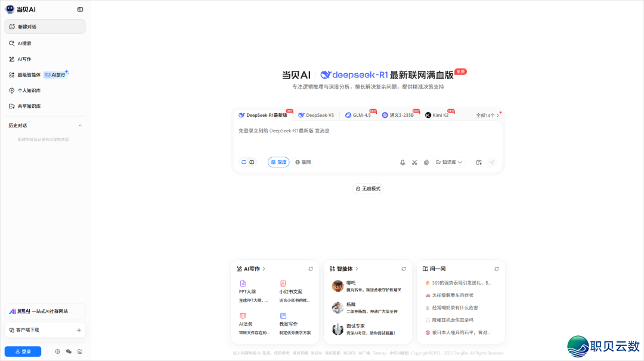Open the 当贝官网 footer link

[300, 353]
